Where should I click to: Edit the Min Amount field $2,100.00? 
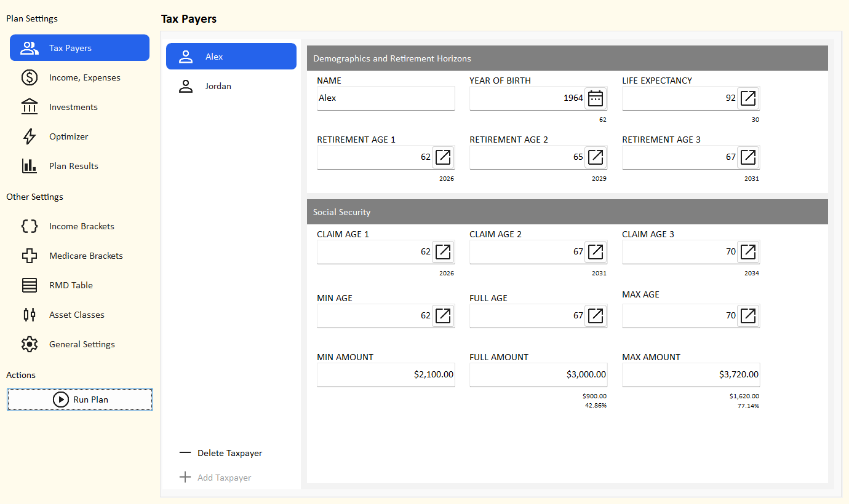tap(386, 375)
